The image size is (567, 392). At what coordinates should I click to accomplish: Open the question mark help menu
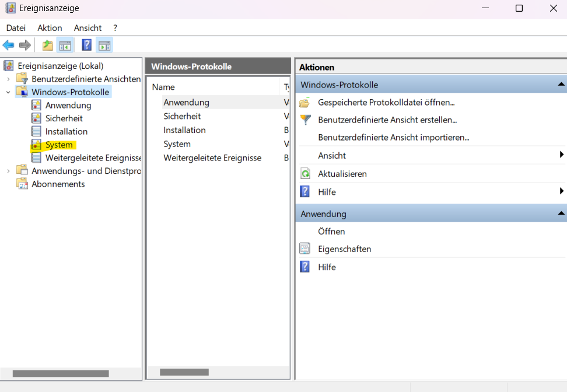[x=115, y=28]
